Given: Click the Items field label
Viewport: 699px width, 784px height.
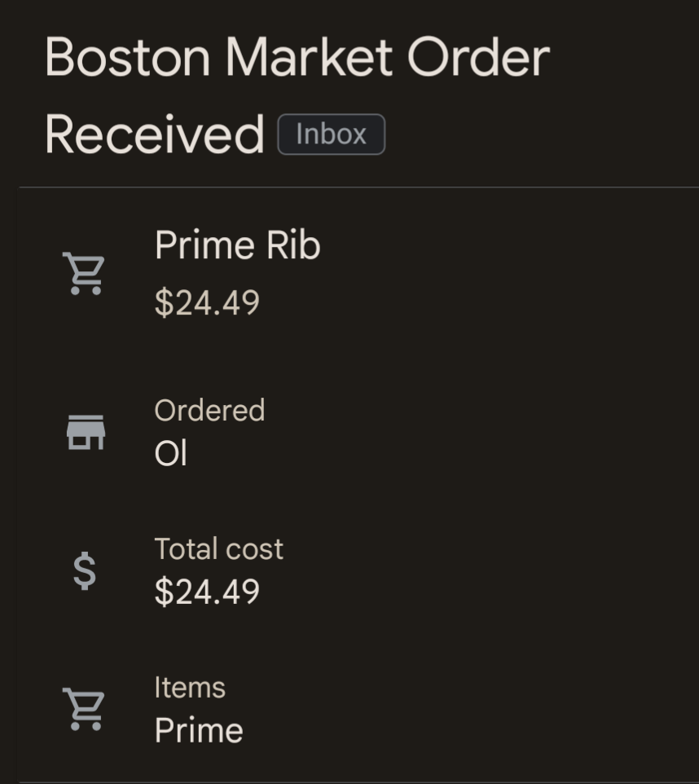Looking at the screenshot, I should pos(190,688).
